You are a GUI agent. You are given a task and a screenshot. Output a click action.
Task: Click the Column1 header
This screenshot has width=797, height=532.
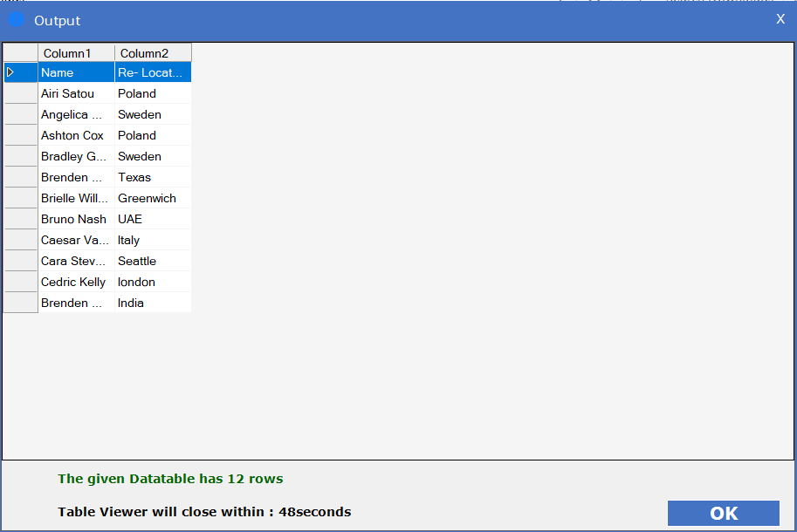coord(76,53)
